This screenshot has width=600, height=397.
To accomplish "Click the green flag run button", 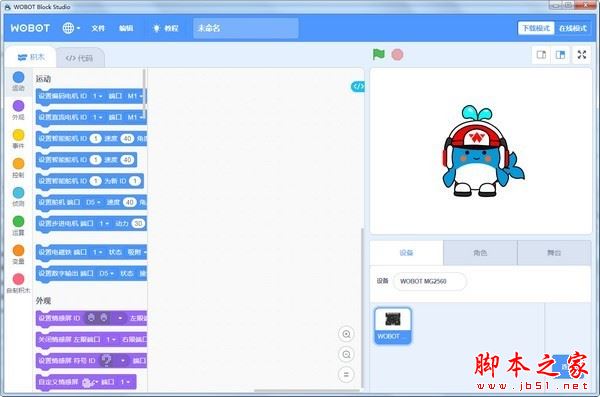I will coord(378,54).
